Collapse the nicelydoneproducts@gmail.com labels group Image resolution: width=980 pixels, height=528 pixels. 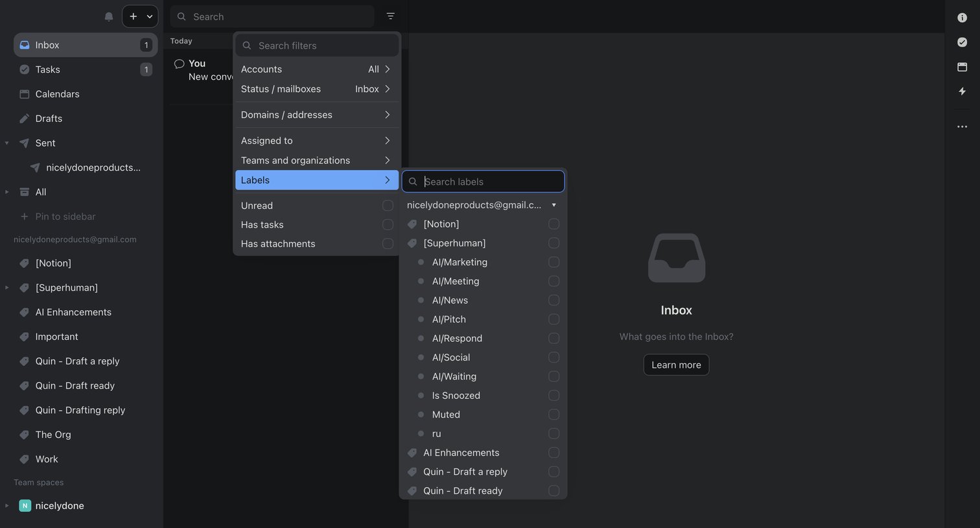pyautogui.click(x=554, y=205)
